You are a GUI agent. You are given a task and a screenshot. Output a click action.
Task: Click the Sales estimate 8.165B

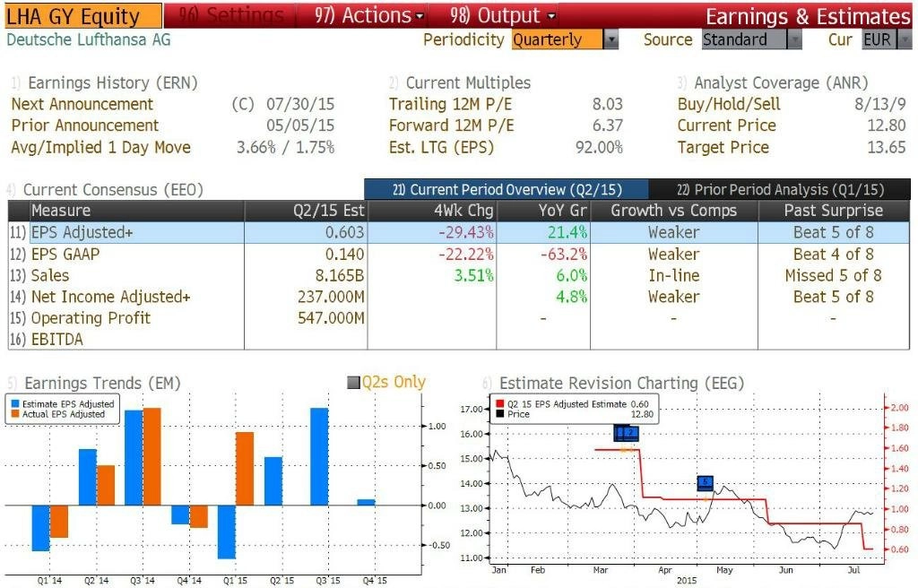tap(340, 275)
